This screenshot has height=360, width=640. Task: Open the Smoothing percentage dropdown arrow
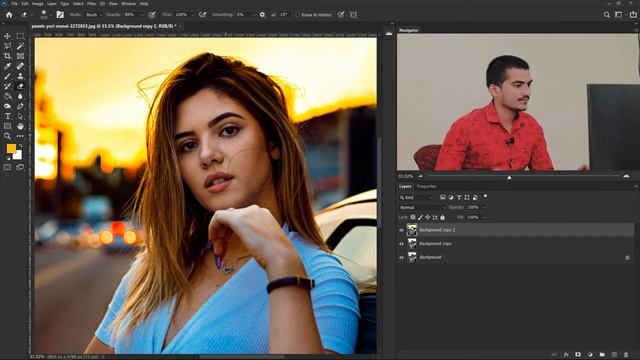[x=253, y=15]
